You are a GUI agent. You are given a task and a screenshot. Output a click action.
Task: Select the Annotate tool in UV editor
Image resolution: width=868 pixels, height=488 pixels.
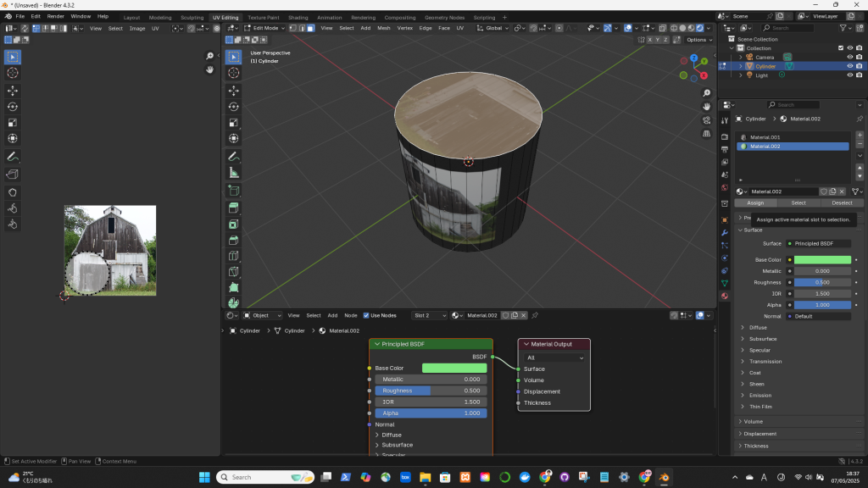coord(13,157)
